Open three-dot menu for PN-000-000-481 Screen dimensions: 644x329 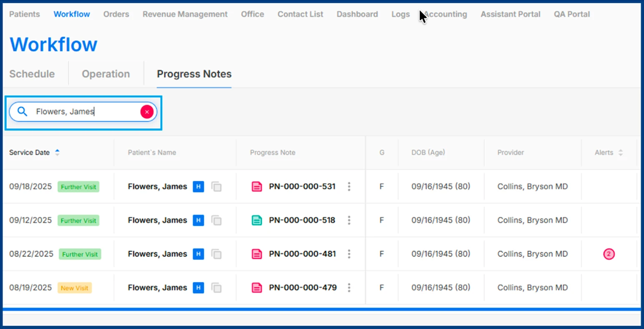pos(349,254)
